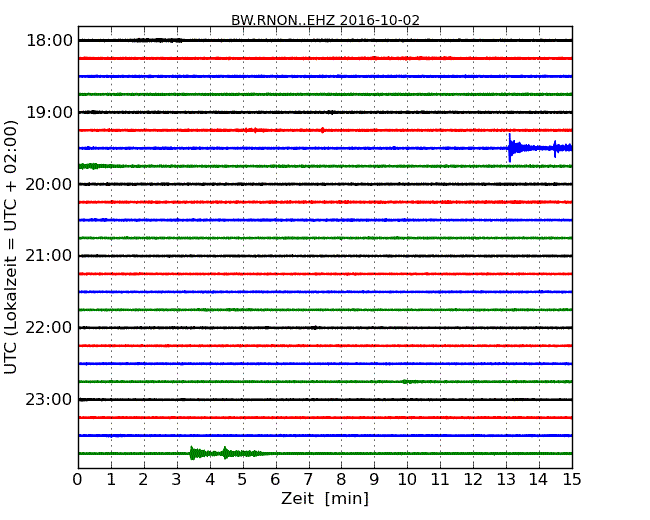The height and width of the screenshot is (520, 650).
Task: Click the x-axis tick label 12
Action: (473, 480)
